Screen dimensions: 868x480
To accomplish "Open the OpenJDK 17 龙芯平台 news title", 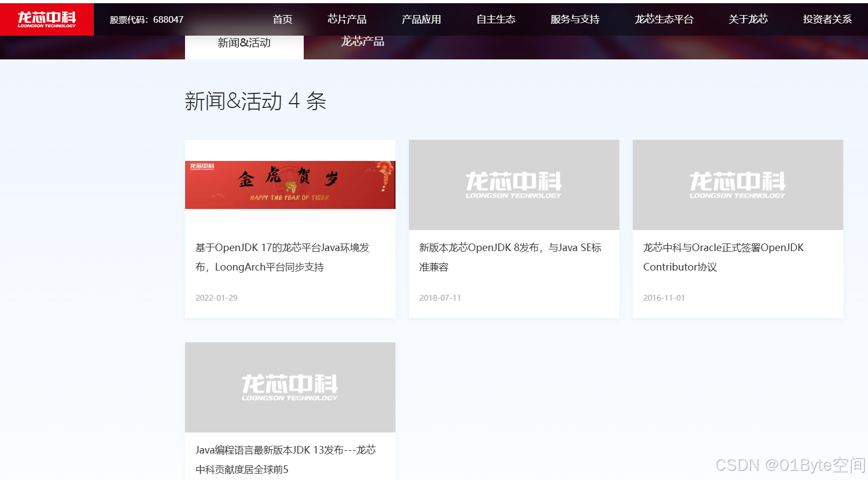I will [282, 257].
